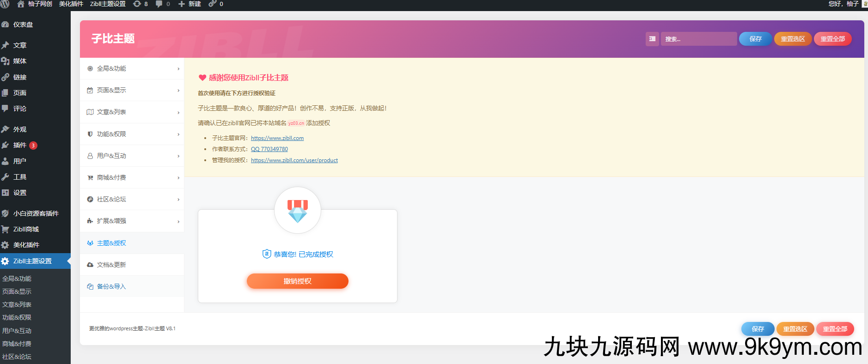
Task: Expand the 全局&功能 section arrow
Action: click(x=178, y=69)
